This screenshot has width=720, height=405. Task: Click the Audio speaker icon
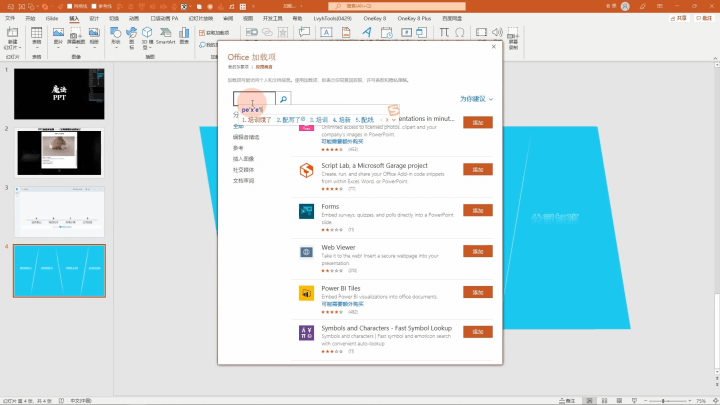coord(497,32)
